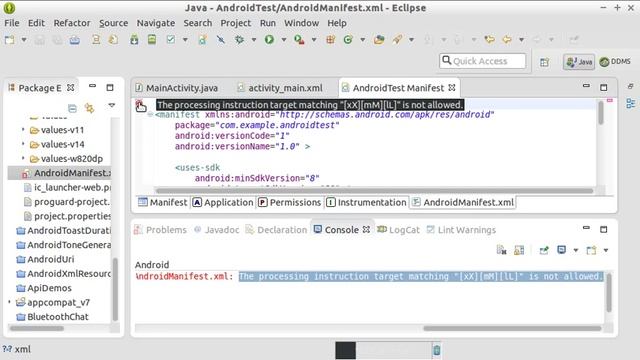The width and height of the screenshot is (640, 360).
Task: Switch to MainActivity.java editor tab
Action: (177, 88)
